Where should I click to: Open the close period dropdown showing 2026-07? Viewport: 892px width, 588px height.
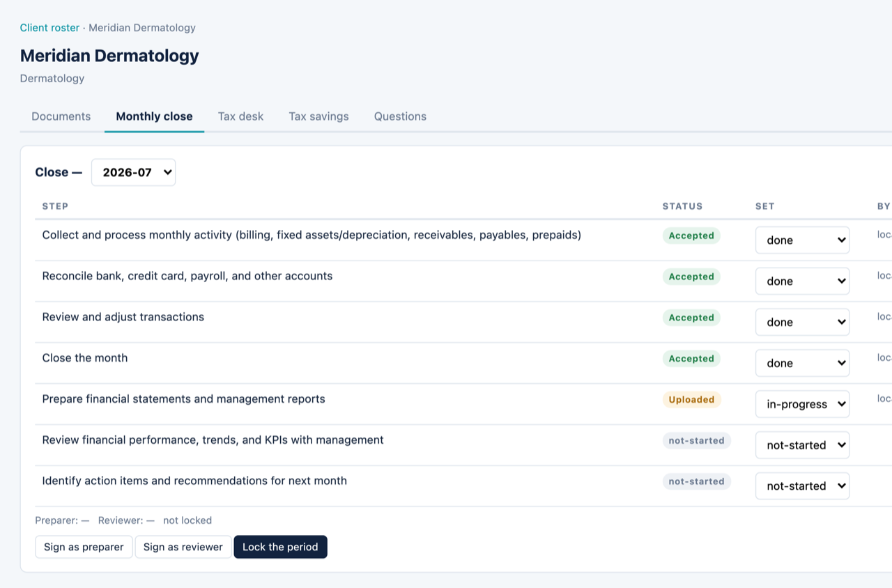click(133, 172)
